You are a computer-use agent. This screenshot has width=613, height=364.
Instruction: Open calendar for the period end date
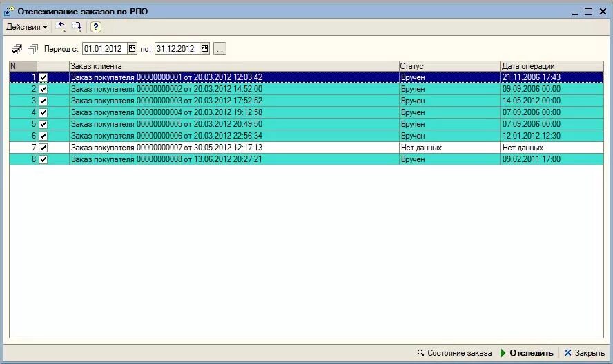coord(204,49)
